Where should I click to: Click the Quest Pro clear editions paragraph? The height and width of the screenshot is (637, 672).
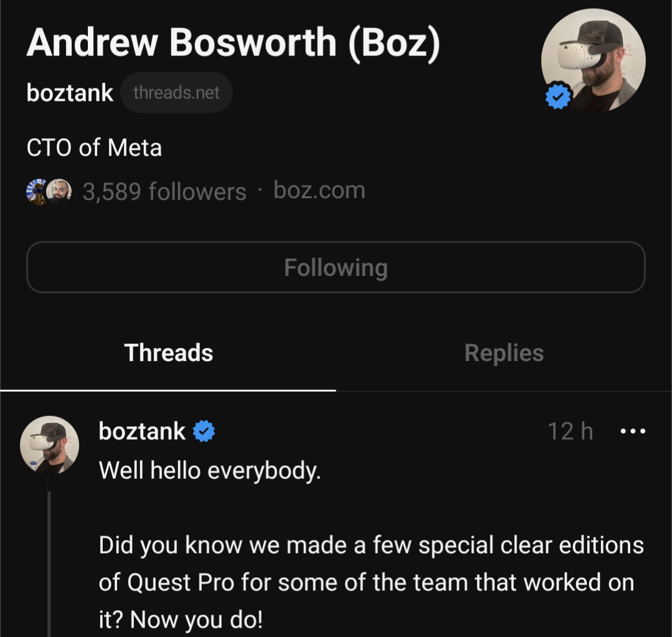(371, 582)
